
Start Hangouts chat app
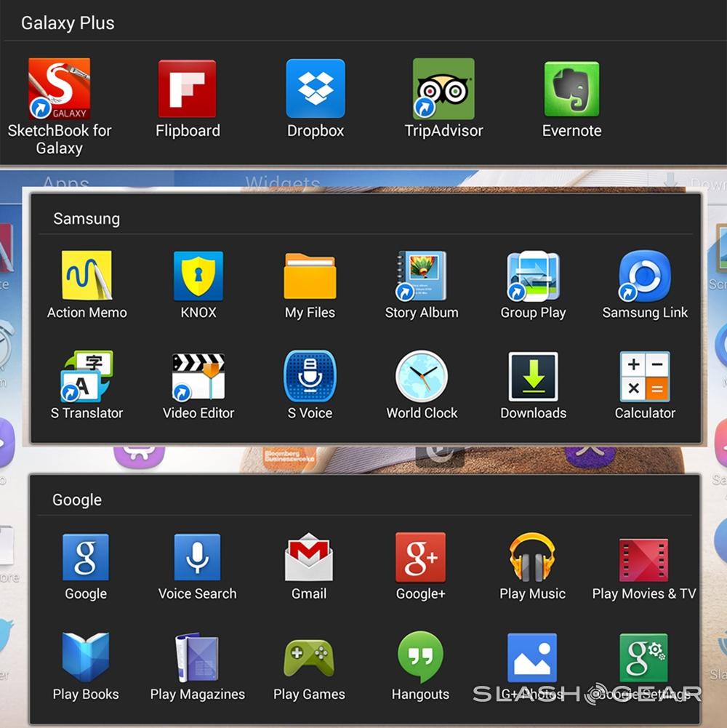tap(420, 657)
